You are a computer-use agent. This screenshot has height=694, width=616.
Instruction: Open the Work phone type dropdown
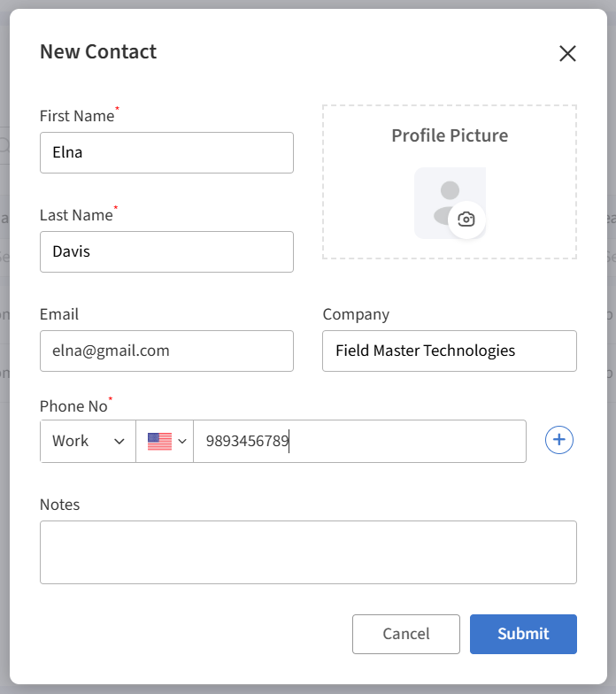point(88,441)
